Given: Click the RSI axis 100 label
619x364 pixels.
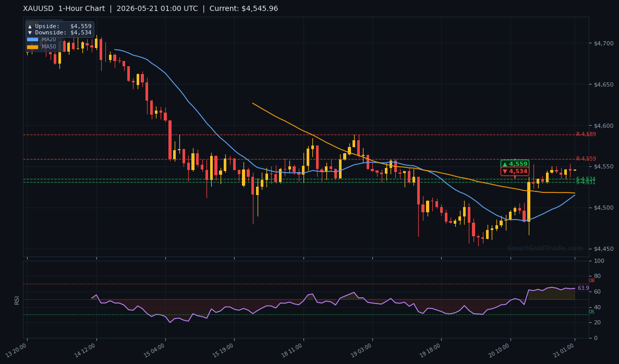Looking at the screenshot, I should click(599, 261).
